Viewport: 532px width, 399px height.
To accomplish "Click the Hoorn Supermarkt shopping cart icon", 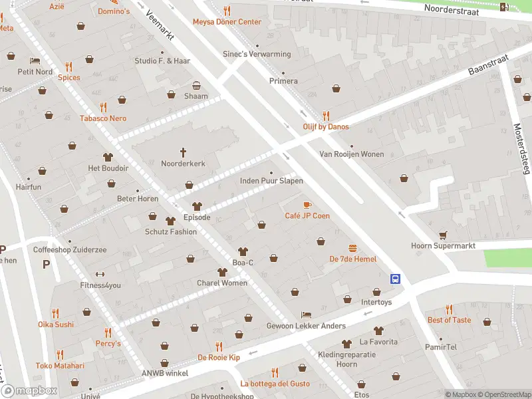I will point(443,235).
